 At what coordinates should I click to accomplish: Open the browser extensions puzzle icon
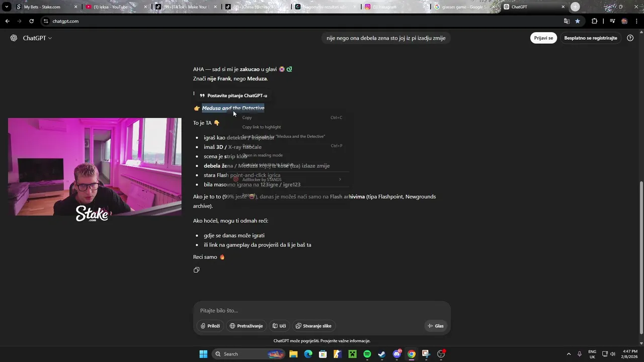pos(595,21)
